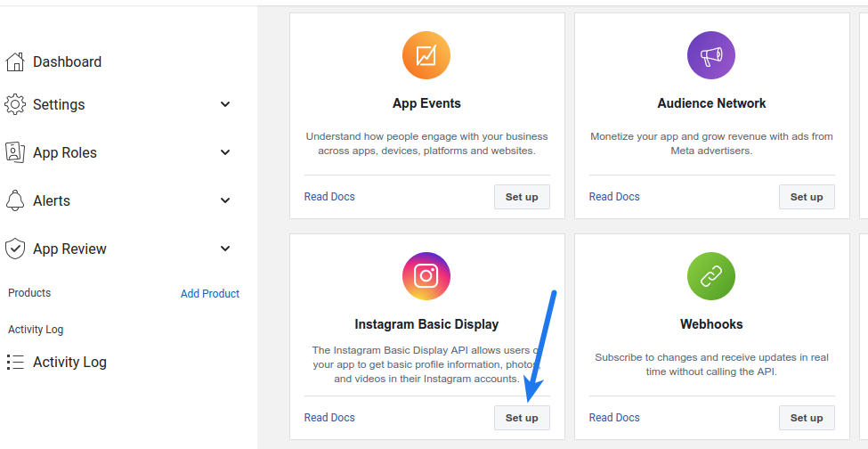This screenshot has height=449, width=868.
Task: Click the App Review shield icon
Action: point(15,249)
